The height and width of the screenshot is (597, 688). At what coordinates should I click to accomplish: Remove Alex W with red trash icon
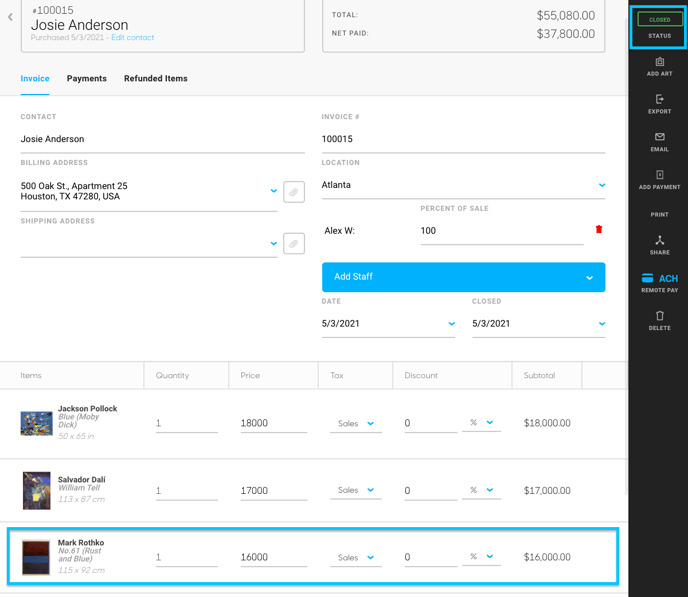pyautogui.click(x=598, y=229)
